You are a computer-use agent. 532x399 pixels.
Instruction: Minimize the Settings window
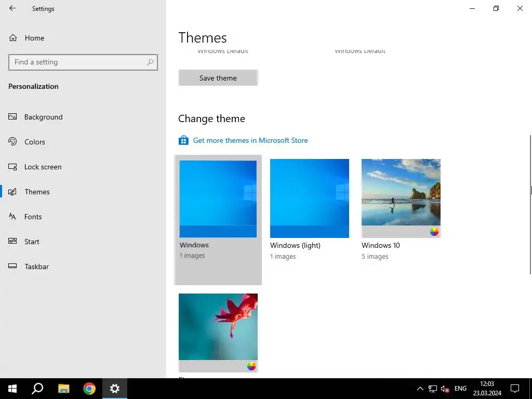point(472,8)
